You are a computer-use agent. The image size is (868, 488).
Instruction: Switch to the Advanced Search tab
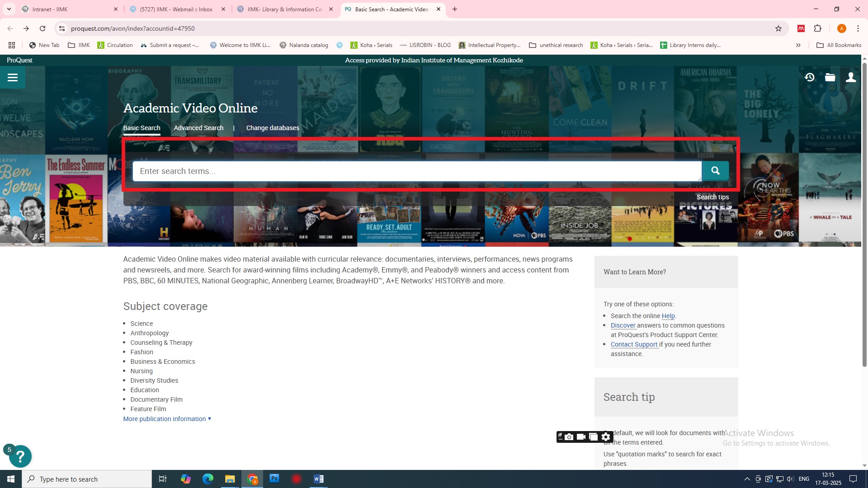point(198,128)
